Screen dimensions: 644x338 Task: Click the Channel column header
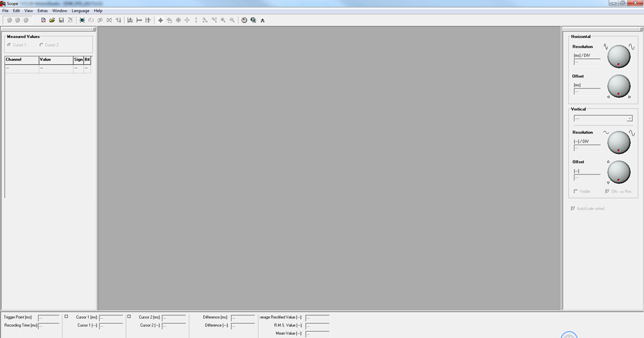point(22,60)
